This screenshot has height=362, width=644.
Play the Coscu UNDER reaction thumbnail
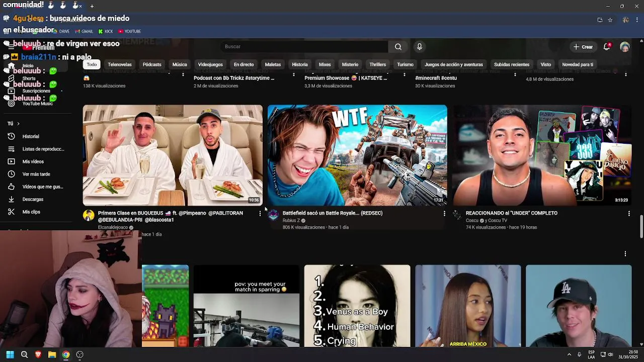542,155
